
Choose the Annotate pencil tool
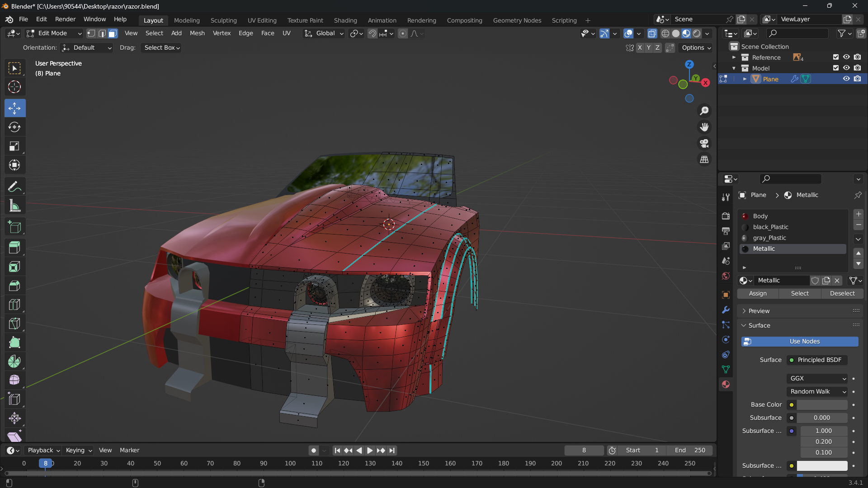point(14,187)
